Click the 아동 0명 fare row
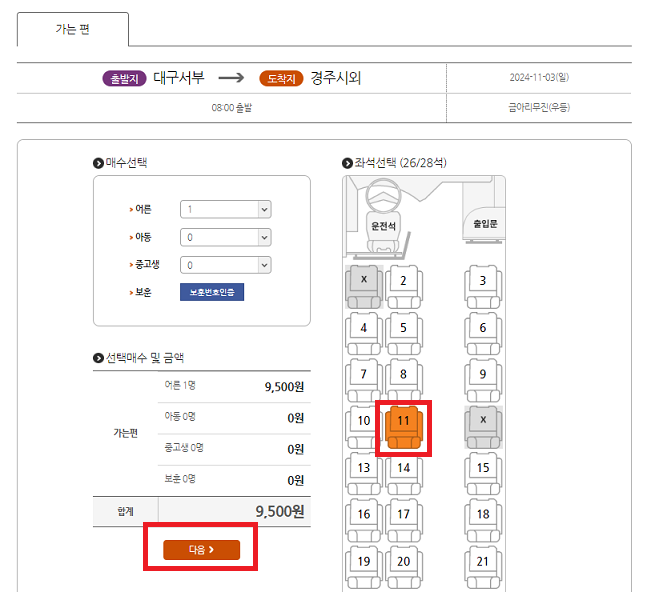Viewport: 651px width, 592px height. [234, 418]
